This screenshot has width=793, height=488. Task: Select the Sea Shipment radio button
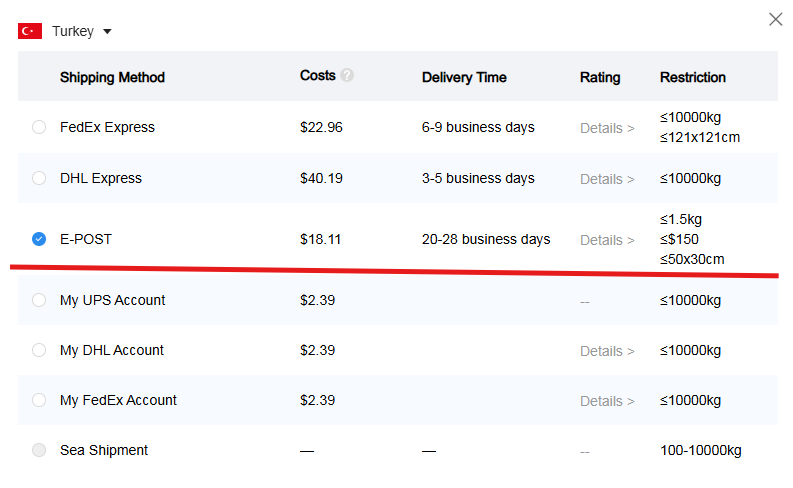click(39, 450)
